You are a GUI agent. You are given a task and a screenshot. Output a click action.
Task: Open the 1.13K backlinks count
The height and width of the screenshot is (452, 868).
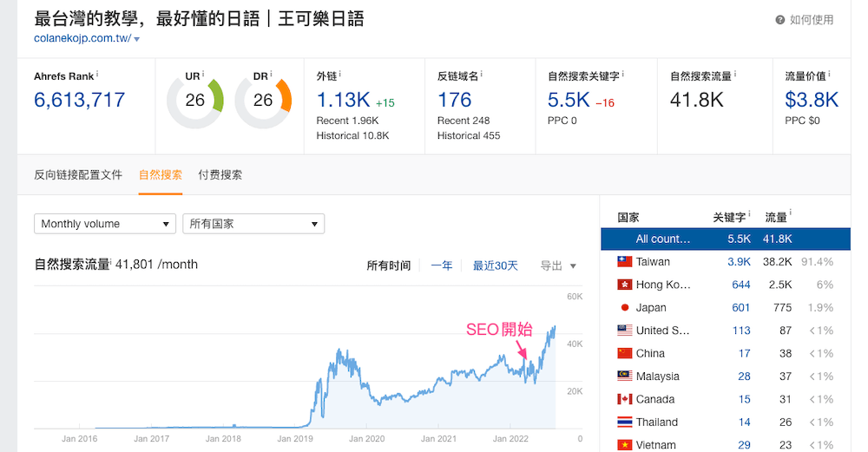point(343,100)
